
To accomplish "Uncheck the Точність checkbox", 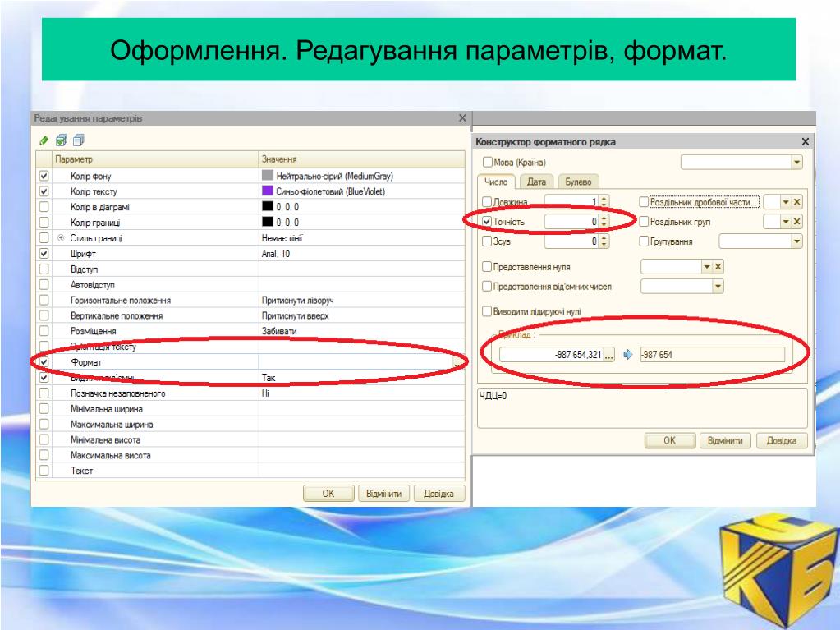I will [487, 221].
